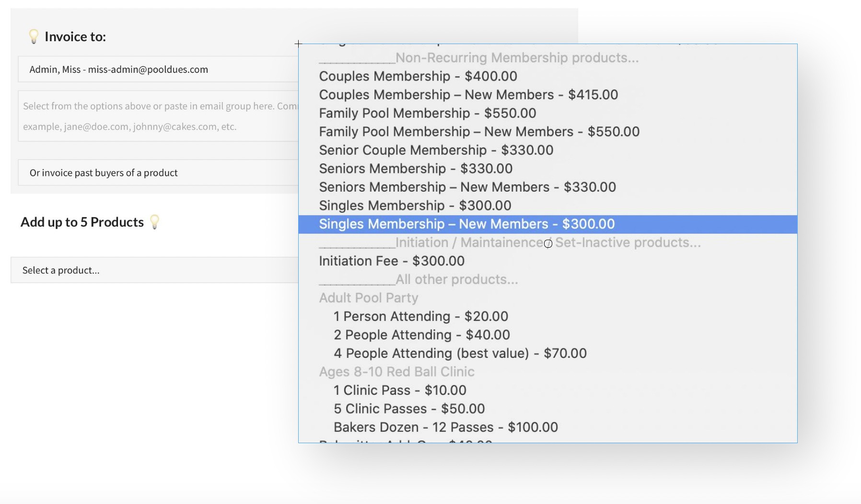Expand the 'Select a product...' dropdown
Viewport: 861px width, 504px height.
point(154,270)
